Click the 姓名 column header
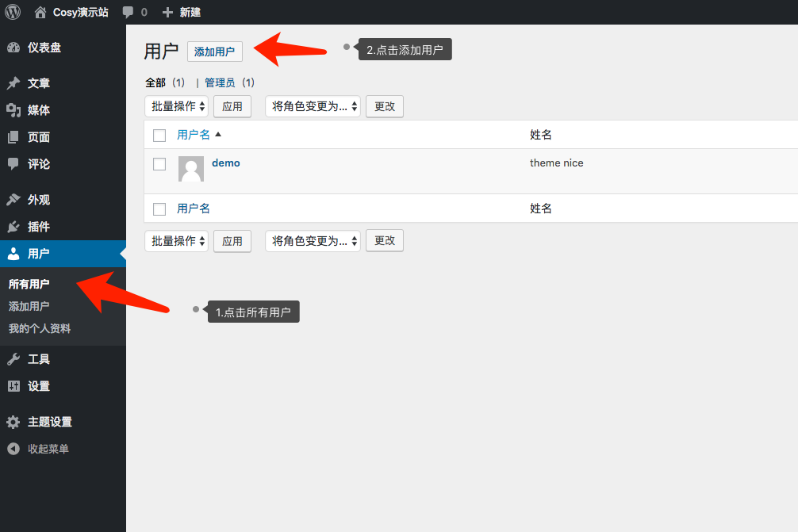 540,135
